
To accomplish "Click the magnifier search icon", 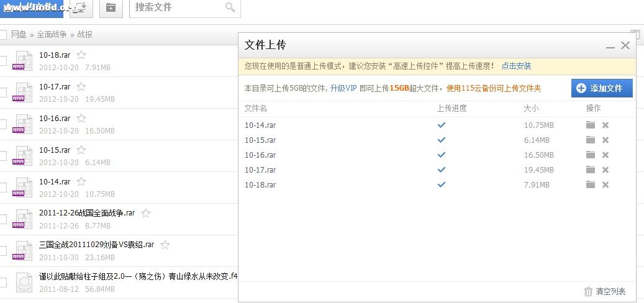I will pyautogui.click(x=230, y=7).
